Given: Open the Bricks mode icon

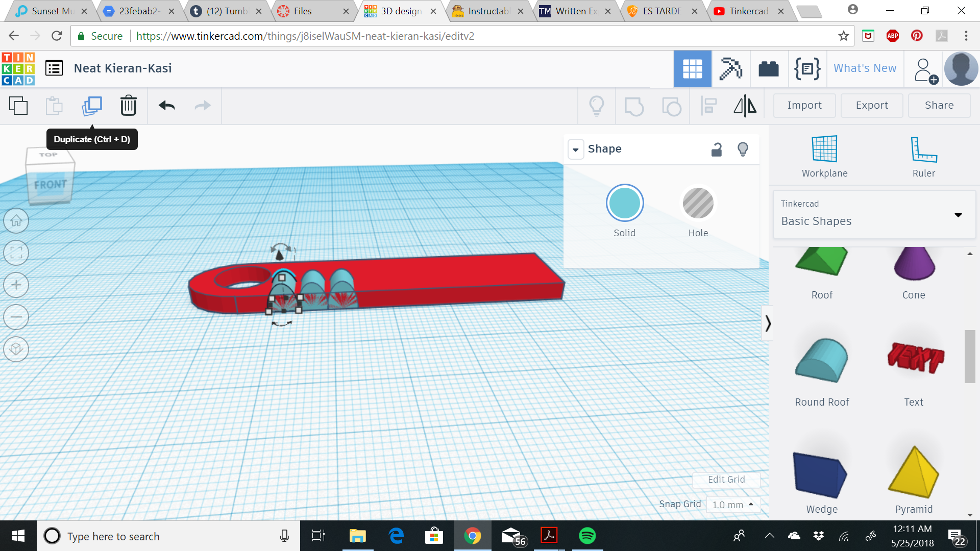Looking at the screenshot, I should coord(769,69).
